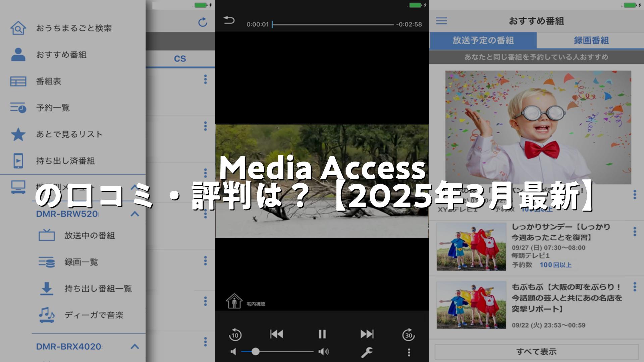
Task: Open 録画一覧 recordings list icon
Action: [x=47, y=262]
